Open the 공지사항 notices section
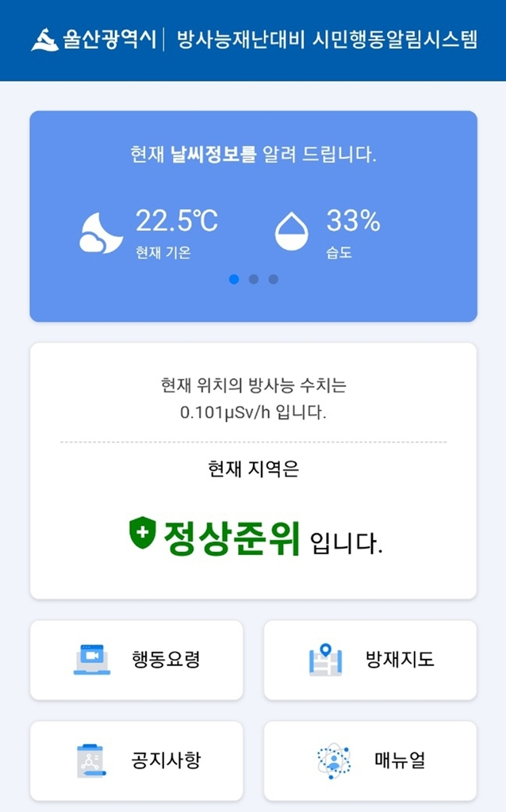 pos(135,759)
